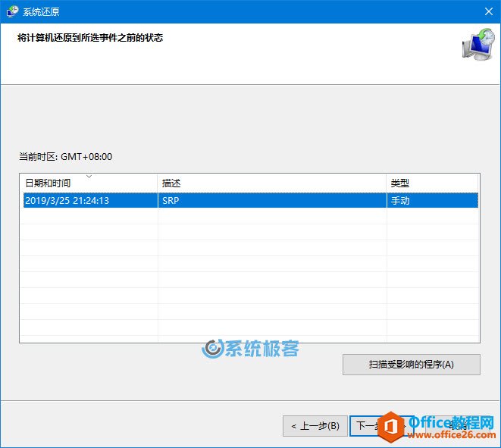Click the 类型 column header

point(432,183)
